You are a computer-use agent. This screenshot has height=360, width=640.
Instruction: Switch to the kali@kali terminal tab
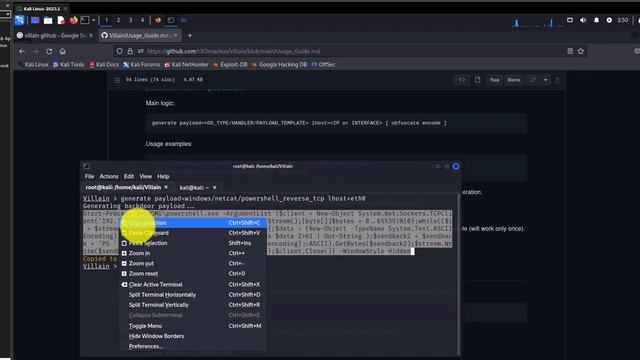coord(194,188)
